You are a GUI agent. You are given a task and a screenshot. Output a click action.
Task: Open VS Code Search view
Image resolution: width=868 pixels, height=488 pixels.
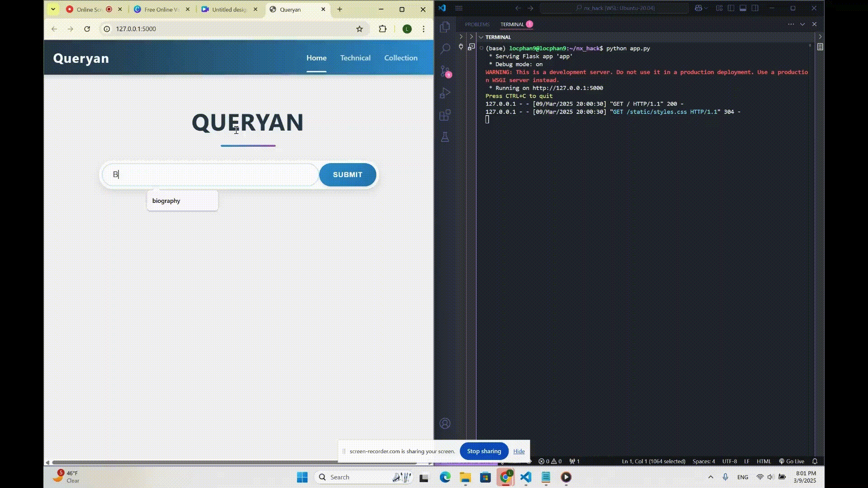pyautogui.click(x=445, y=49)
